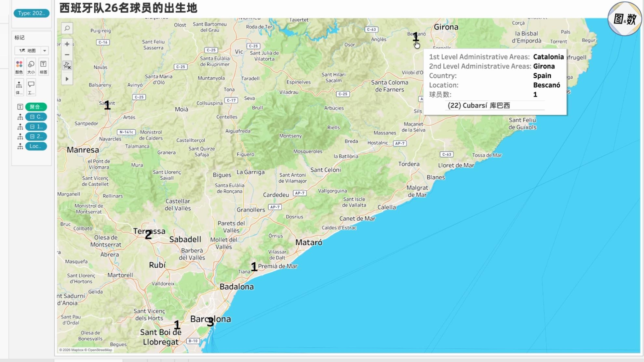
Task: Expand the map tools flyout arrow
Action: pos(67,79)
